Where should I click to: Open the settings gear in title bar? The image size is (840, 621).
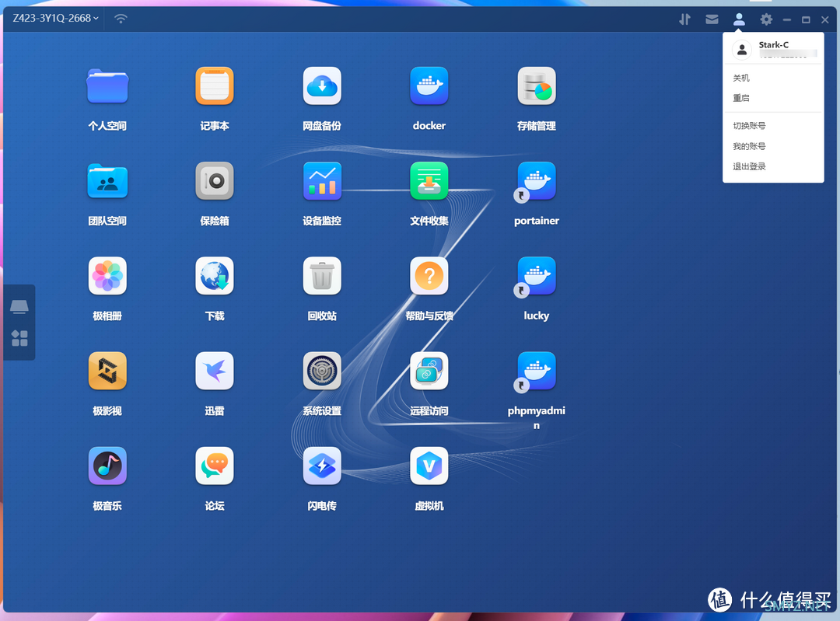point(766,19)
